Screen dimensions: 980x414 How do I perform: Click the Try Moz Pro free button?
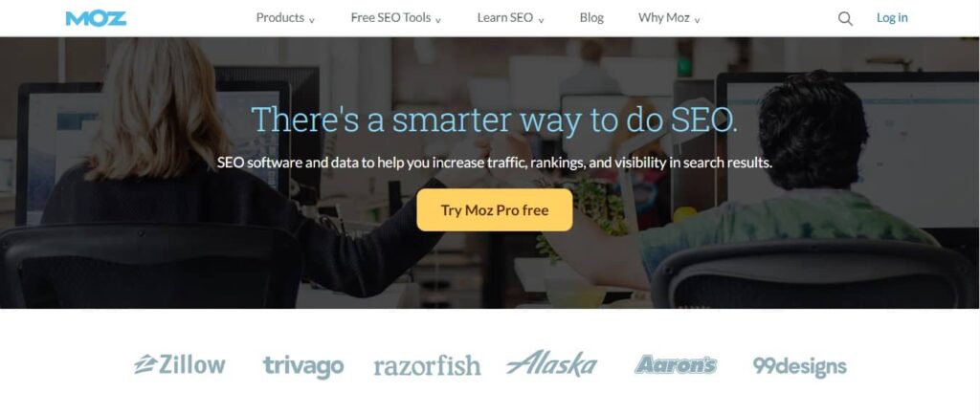click(495, 209)
